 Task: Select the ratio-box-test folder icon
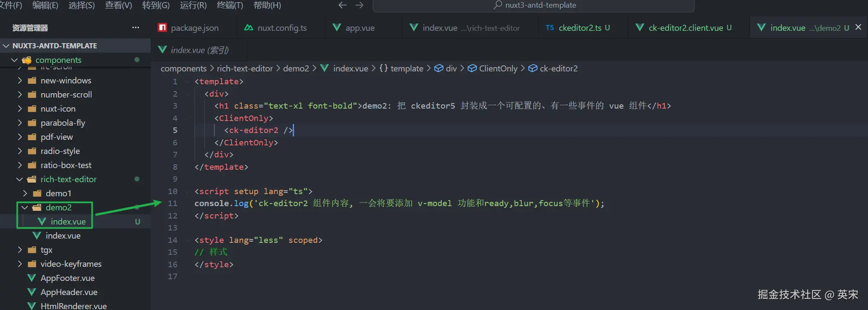click(x=32, y=165)
